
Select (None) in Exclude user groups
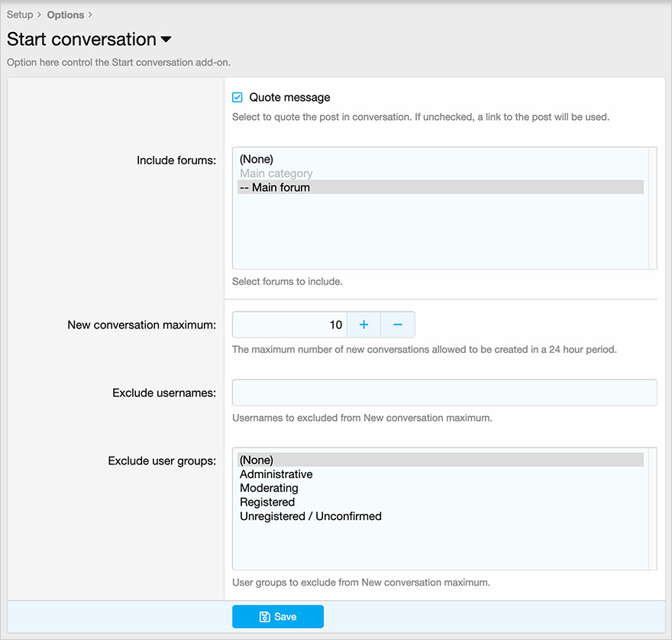[x=257, y=460]
